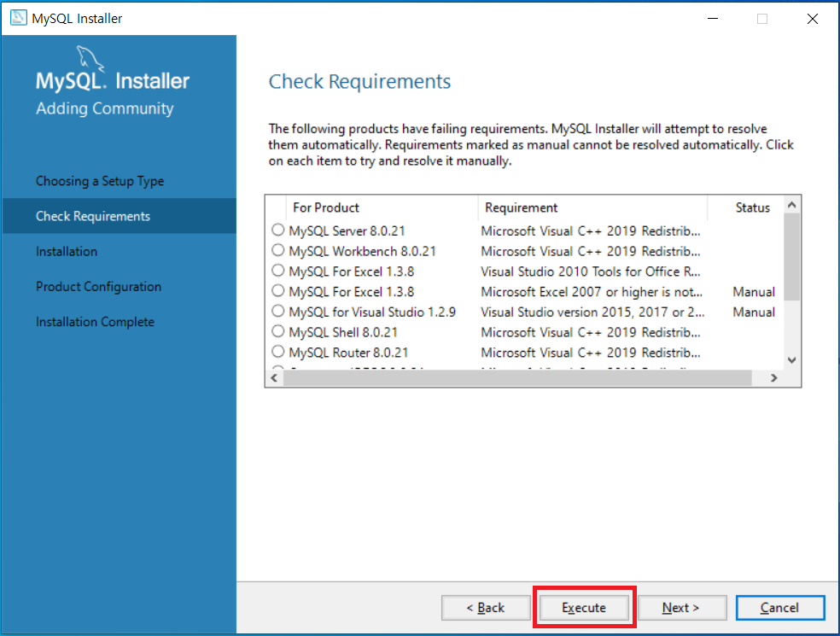Click the Visual C++ requirement for MySQL Router
Image resolution: width=840 pixels, height=636 pixels.
click(x=591, y=353)
